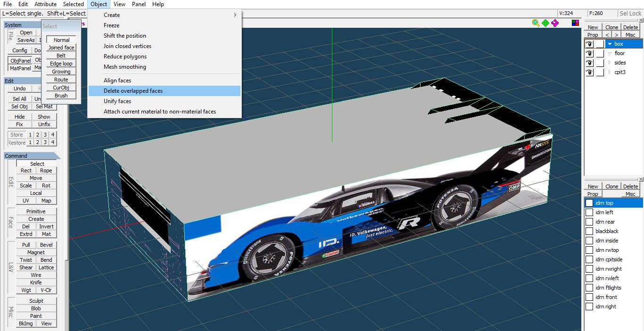
Task: Select the blackblack material in list
Action: point(607,231)
